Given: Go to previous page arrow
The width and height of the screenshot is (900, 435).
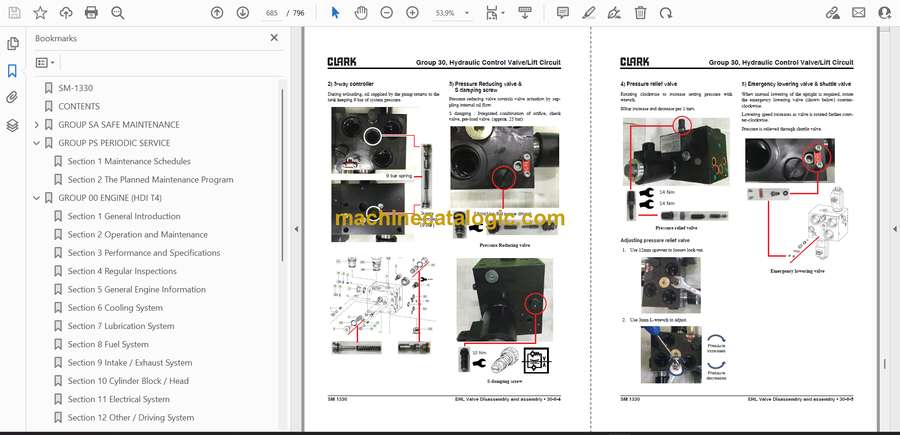Looking at the screenshot, I should click(x=217, y=13).
